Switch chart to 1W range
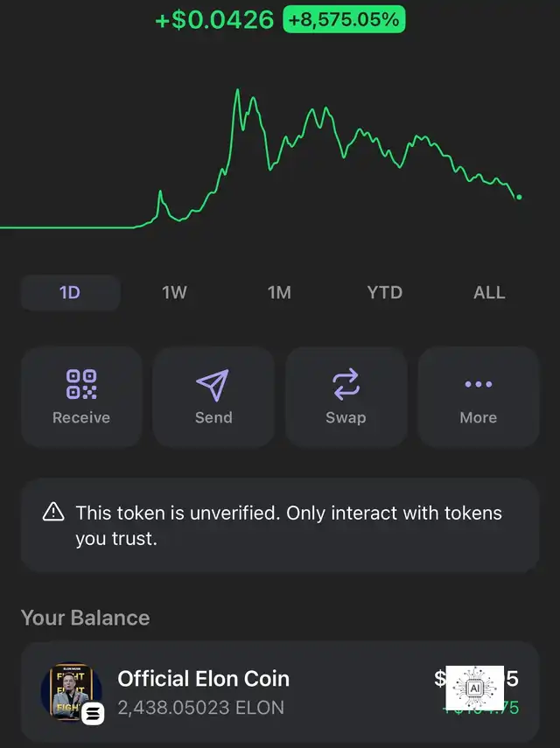 tap(175, 292)
